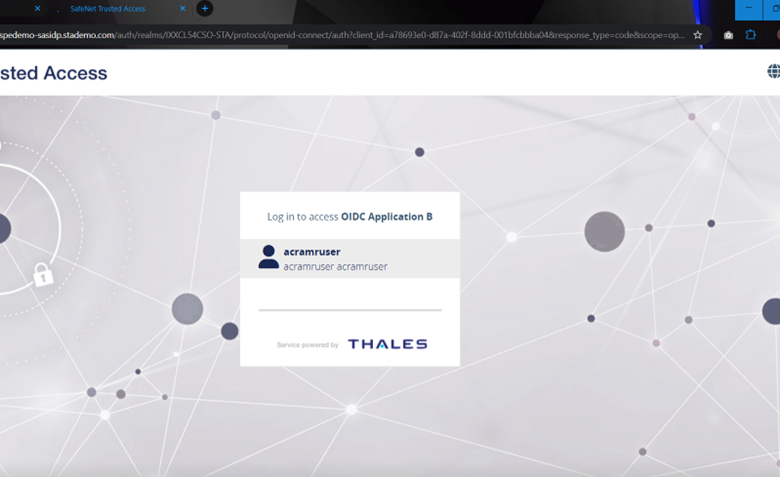Open a new browser tab

click(x=205, y=9)
